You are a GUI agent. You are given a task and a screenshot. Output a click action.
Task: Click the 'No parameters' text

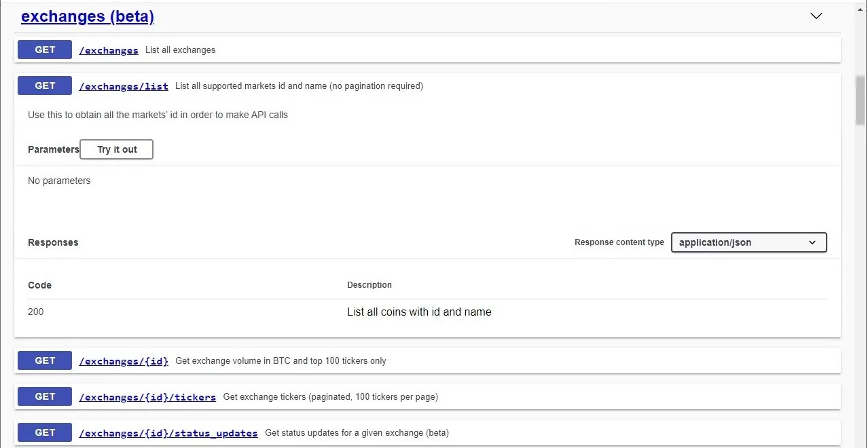[59, 181]
